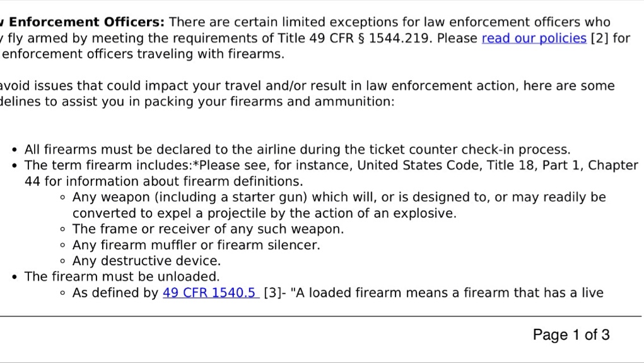Screen dimensions: 644x363
Task: Click the "A loaded firearm means" quoted text
Action: [447, 293]
